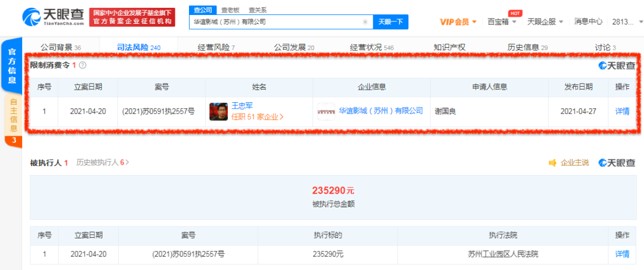
Task: Click the TianYanCha logo
Action: [53, 17]
